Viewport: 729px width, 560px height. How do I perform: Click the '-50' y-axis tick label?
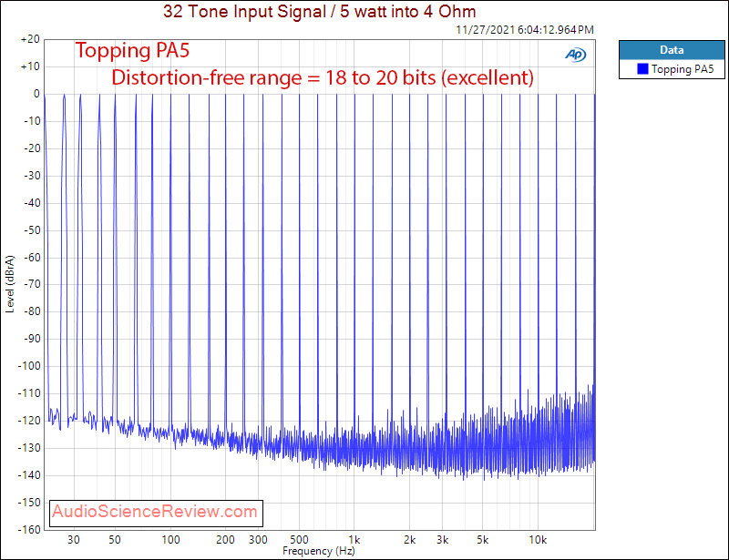click(32, 230)
